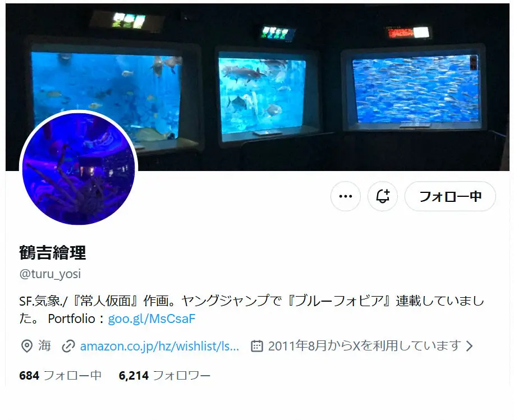Viewport: 514px width, 420px height.
Task: Click the 海 location text
Action: point(44,346)
